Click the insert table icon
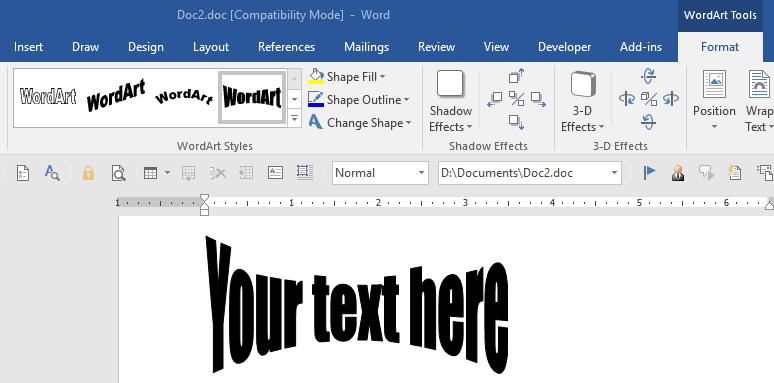This screenshot has height=383, width=774. 151,173
